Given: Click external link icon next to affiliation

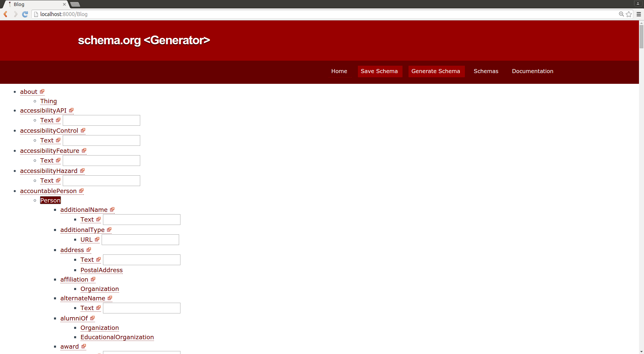Looking at the screenshot, I should coord(93,279).
